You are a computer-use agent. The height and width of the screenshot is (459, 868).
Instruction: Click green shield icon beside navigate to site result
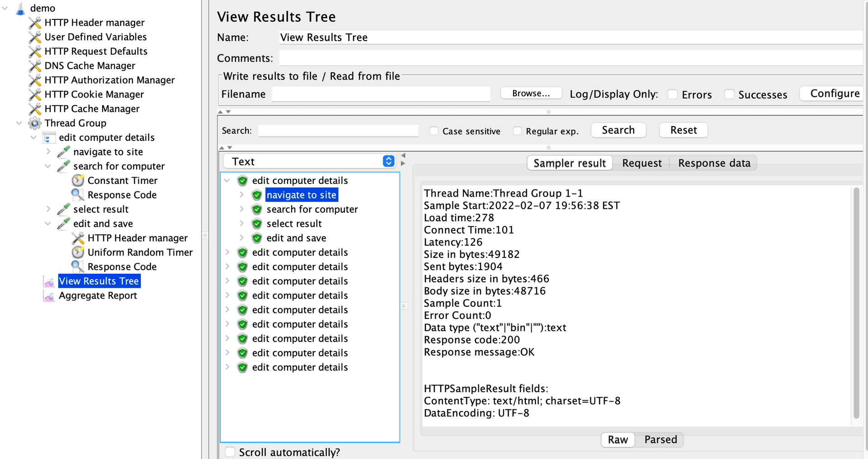pos(257,195)
